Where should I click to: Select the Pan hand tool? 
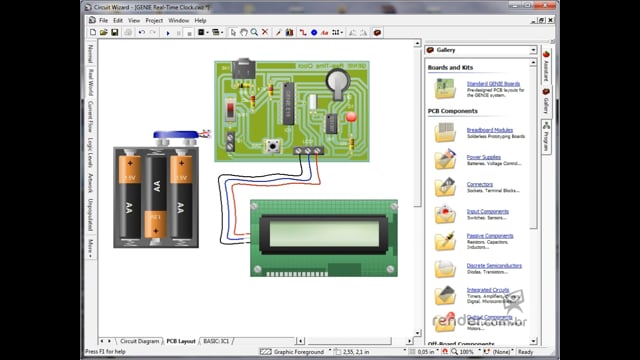(x=244, y=32)
